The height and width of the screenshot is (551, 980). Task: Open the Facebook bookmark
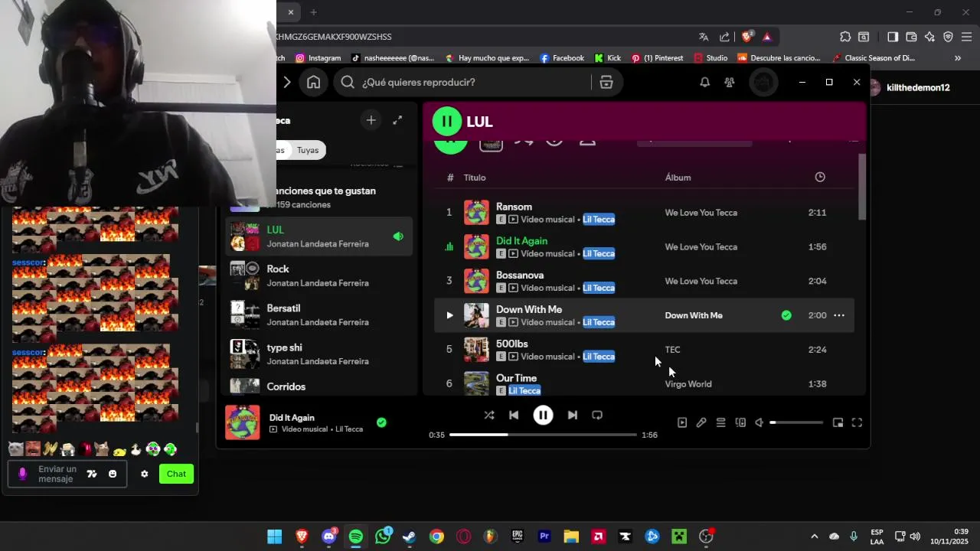click(x=562, y=58)
